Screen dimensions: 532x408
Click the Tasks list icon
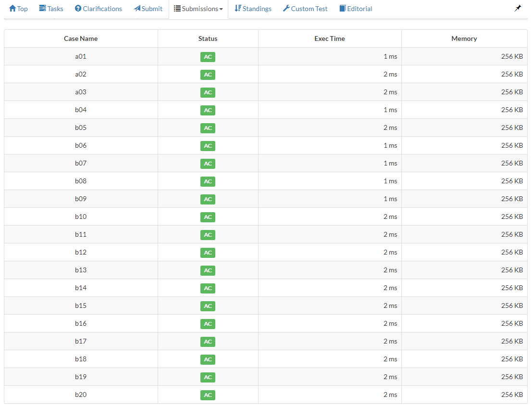[42, 9]
